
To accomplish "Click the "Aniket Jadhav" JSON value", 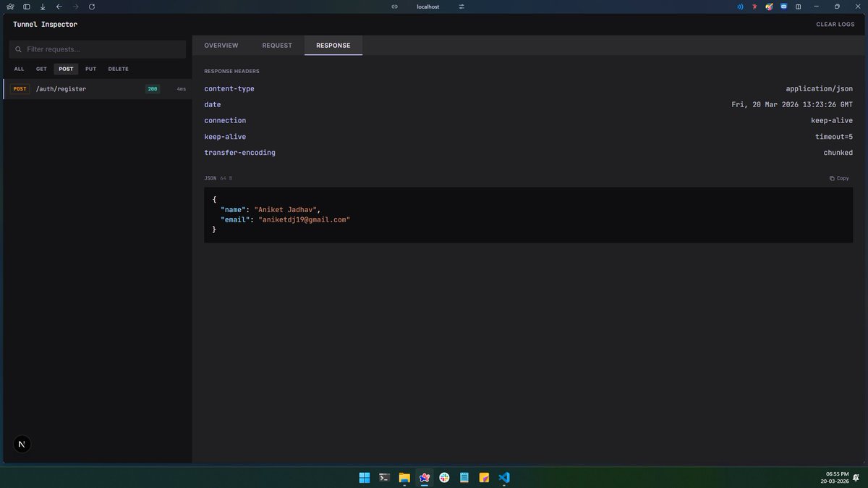I will tap(287, 209).
